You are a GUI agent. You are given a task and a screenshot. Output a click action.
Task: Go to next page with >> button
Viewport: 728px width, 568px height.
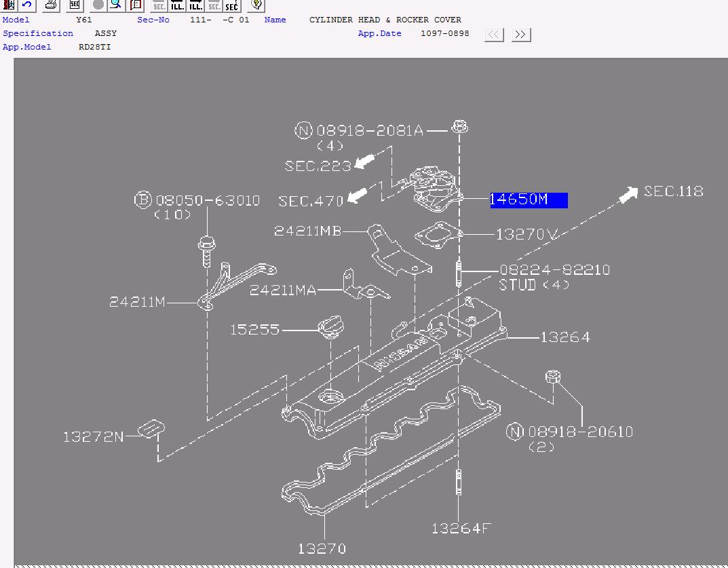(521, 35)
